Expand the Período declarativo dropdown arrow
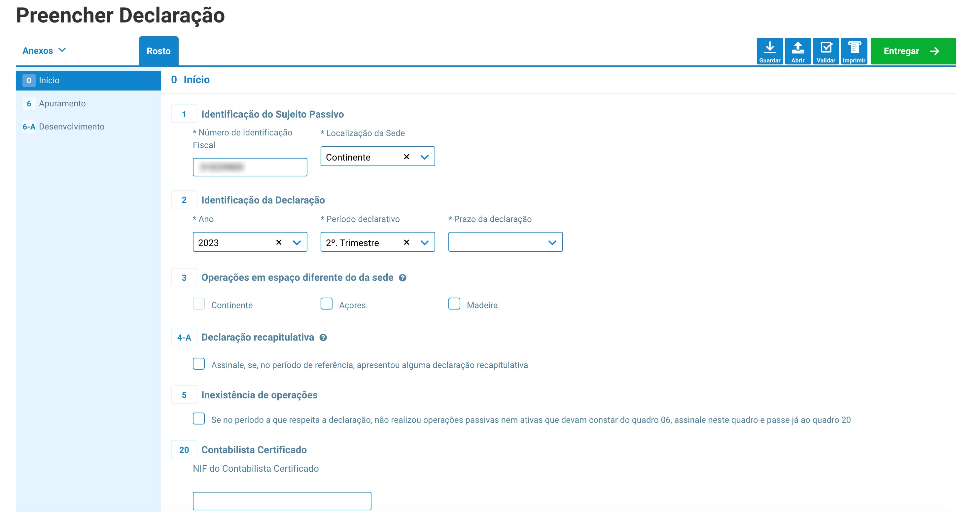Image resolution: width=980 pixels, height=512 pixels. point(425,242)
